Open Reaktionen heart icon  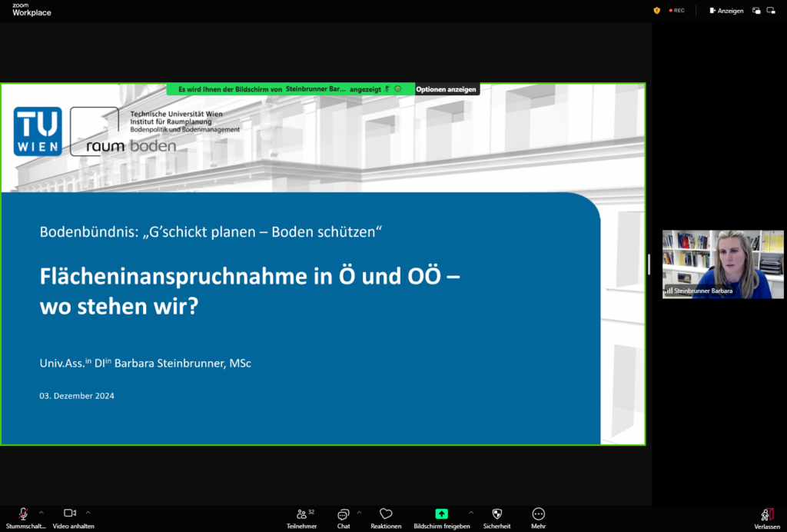click(386, 514)
